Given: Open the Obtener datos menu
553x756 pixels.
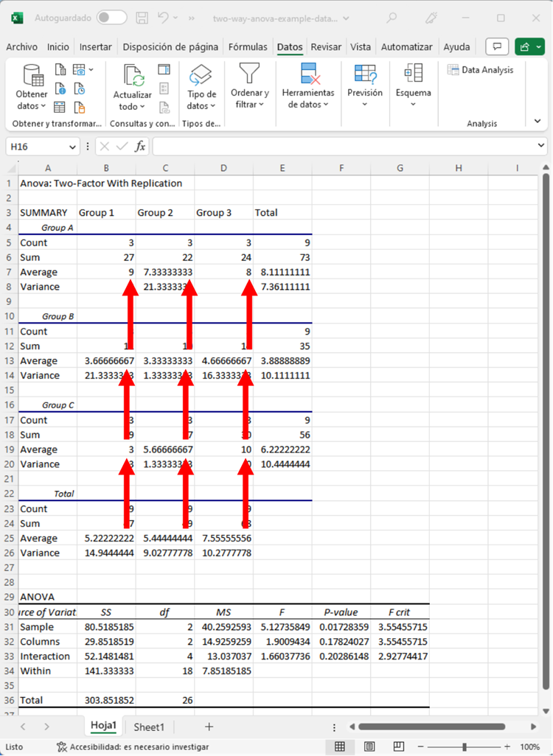Looking at the screenshot, I should 32,88.
